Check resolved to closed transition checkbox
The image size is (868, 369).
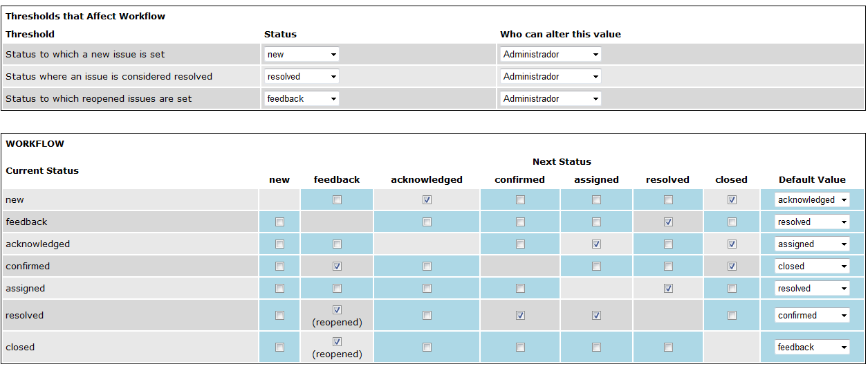(x=732, y=316)
